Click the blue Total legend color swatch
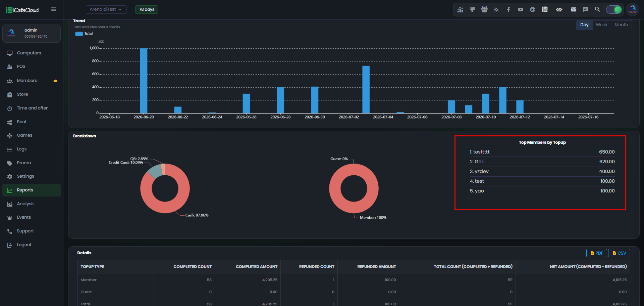 79,34
